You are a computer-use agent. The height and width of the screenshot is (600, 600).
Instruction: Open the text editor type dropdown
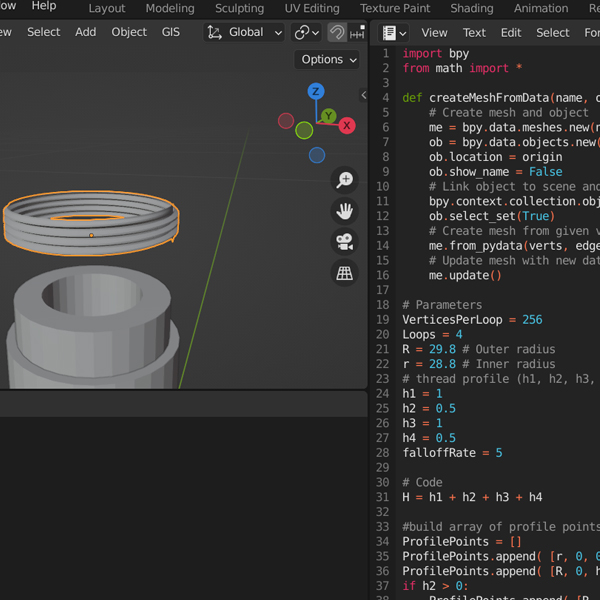point(394,32)
